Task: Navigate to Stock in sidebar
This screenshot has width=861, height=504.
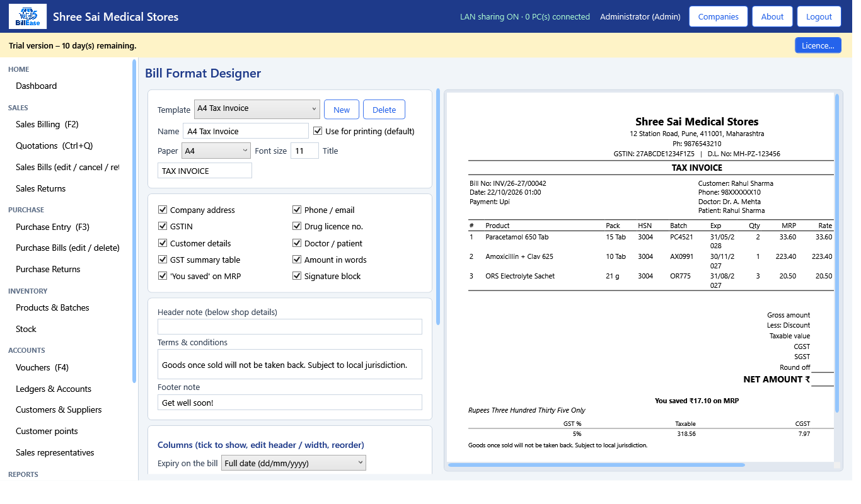Action: [x=26, y=329]
